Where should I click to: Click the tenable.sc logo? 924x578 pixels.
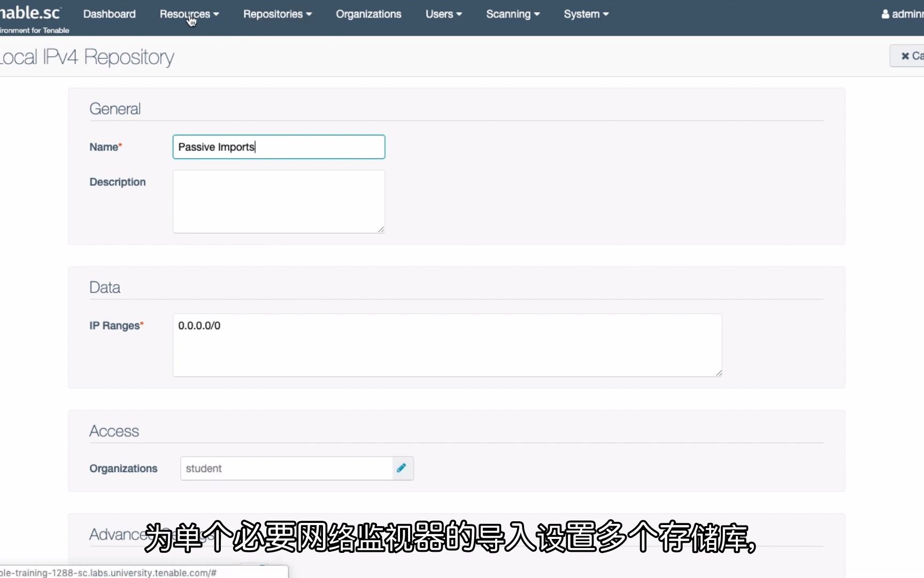click(29, 12)
